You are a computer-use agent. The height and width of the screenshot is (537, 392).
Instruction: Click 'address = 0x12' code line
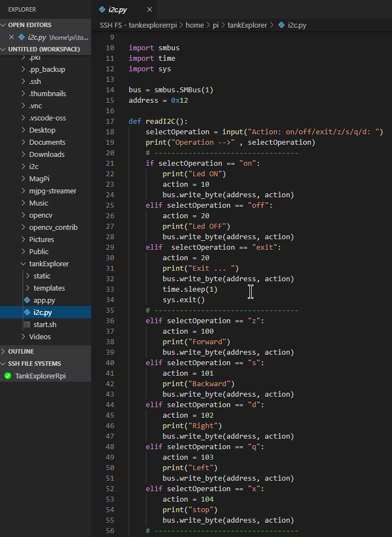158,101
